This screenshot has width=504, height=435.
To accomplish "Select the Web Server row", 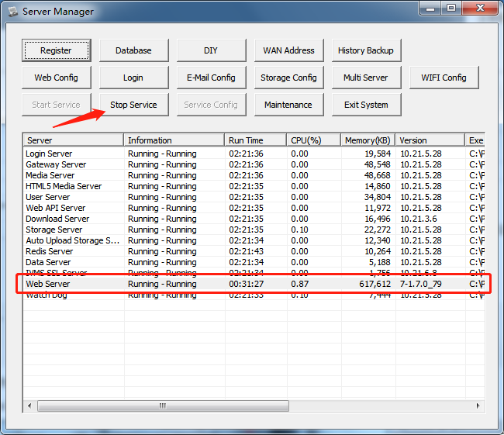I will click(254, 285).
